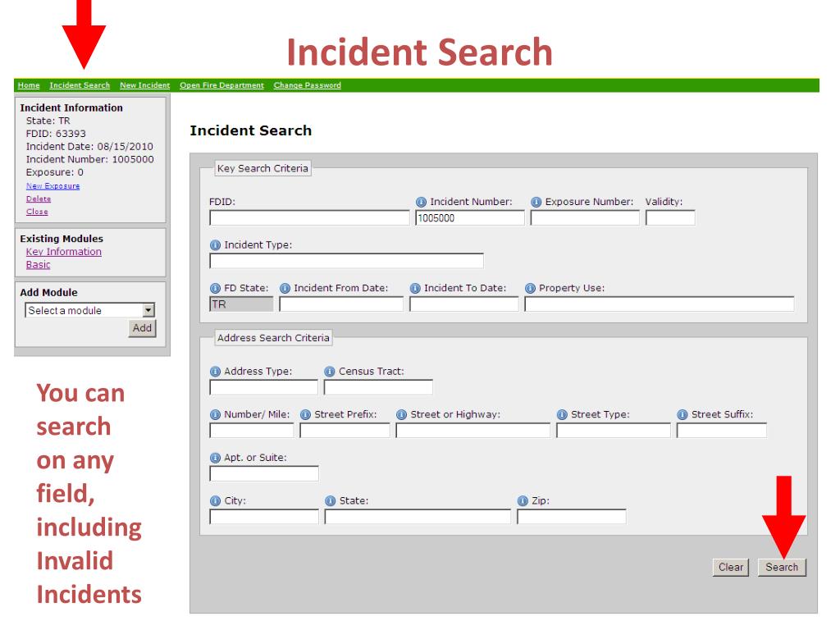840x630 pixels.
Task: Click info icon beside Incident Type
Action: coord(216,244)
